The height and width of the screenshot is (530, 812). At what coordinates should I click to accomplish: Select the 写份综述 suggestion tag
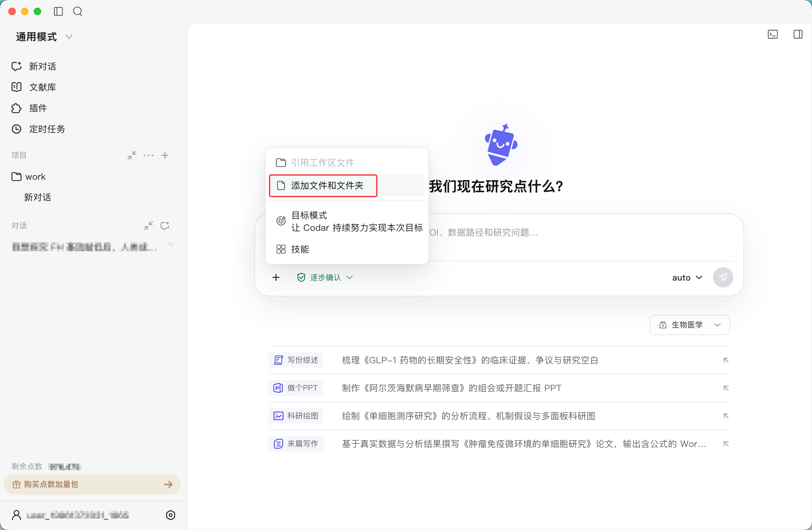point(296,360)
